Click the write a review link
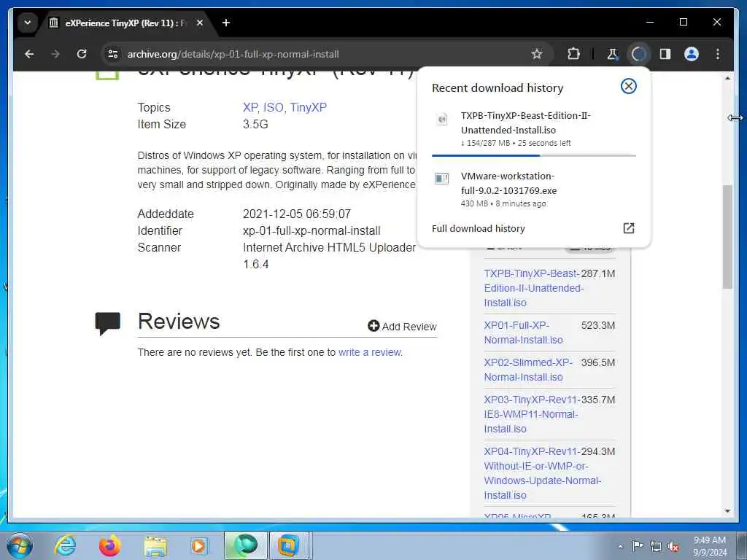Image resolution: width=747 pixels, height=560 pixels. click(x=370, y=352)
